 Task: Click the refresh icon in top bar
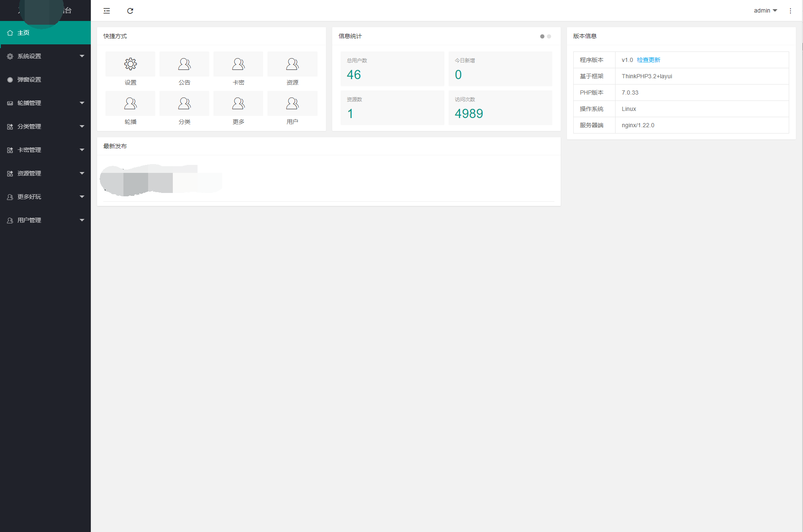130,11
